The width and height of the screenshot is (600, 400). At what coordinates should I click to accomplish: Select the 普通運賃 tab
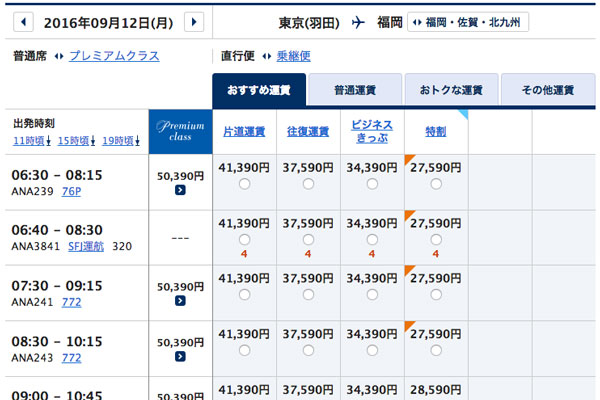[355, 90]
